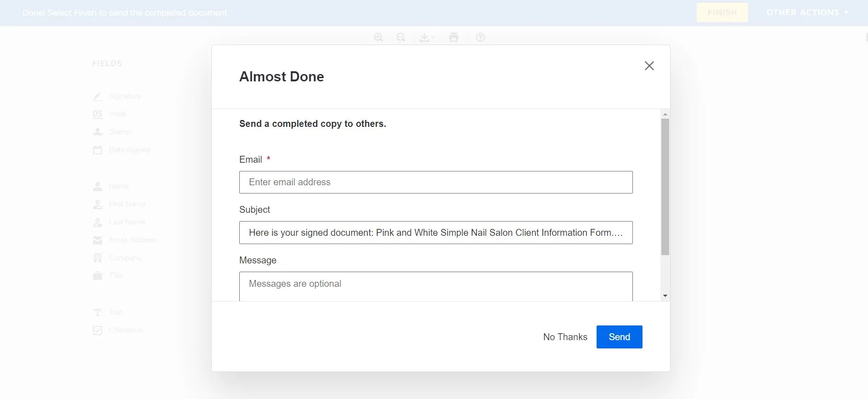Focus the Enter email address field
Image resolution: width=868 pixels, height=399 pixels.
pyautogui.click(x=436, y=182)
